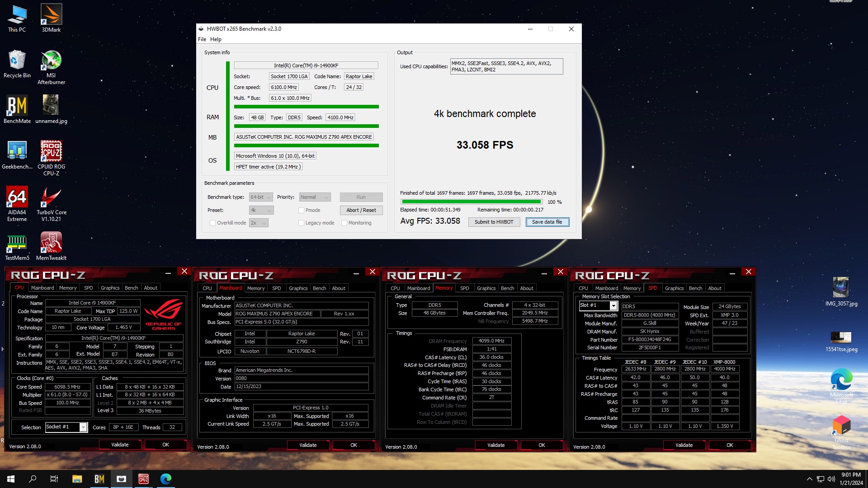Image resolution: width=868 pixels, height=488 pixels.
Task: Open taskbar Search icon
Action: point(33,479)
